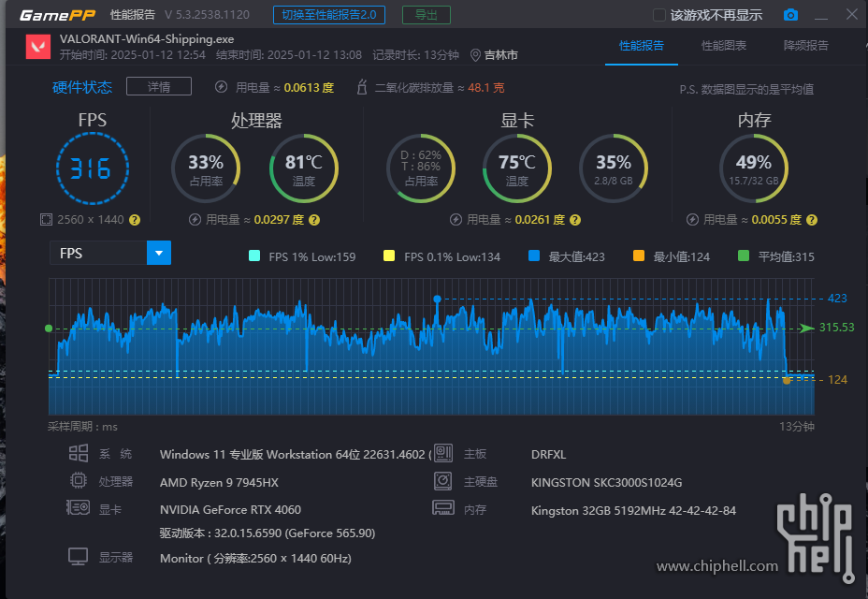Click the lightning icon beside graphics card 用电量
This screenshot has width=868, height=599.
click(456, 220)
